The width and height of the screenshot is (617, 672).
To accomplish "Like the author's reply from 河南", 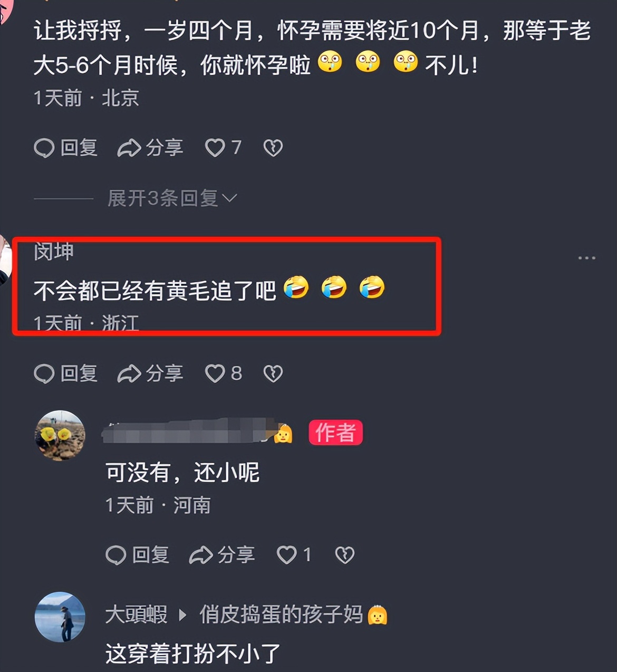I will 294,555.
